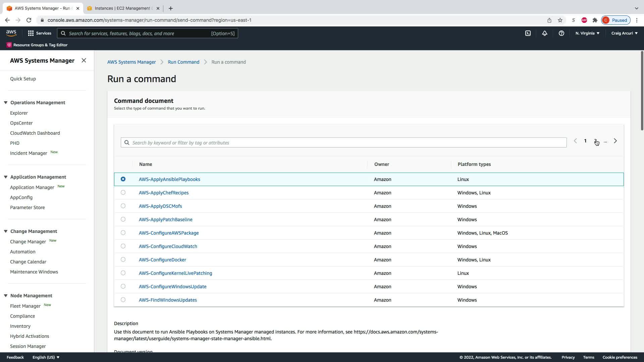Click the document keyword search field
The height and width of the screenshot is (362, 644).
[x=345, y=143]
